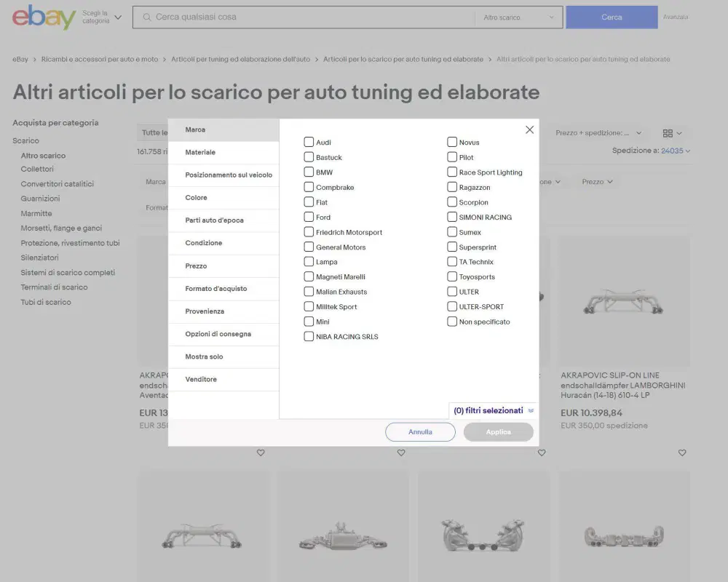This screenshot has height=582, width=728.
Task: Open the Altro scarico category dropdown in search
Action: point(518,17)
